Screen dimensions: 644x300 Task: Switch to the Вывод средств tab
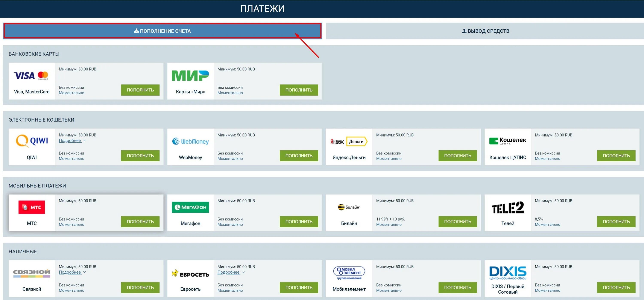485,31
